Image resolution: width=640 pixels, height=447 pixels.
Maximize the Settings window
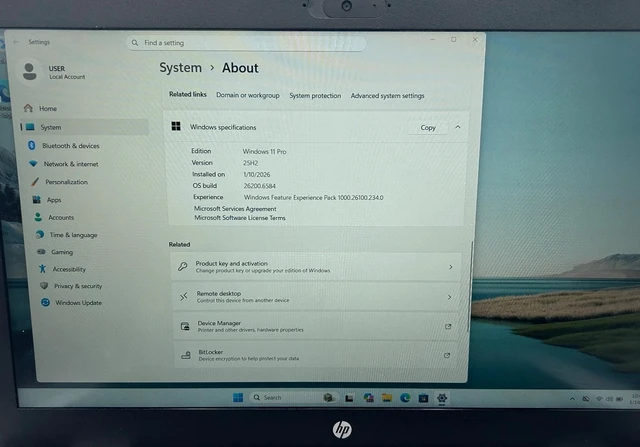pos(453,40)
